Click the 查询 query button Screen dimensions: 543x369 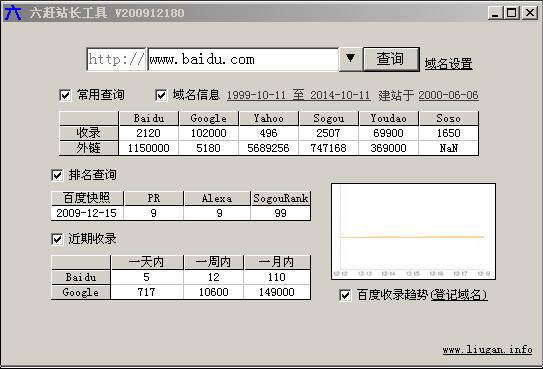tap(391, 59)
